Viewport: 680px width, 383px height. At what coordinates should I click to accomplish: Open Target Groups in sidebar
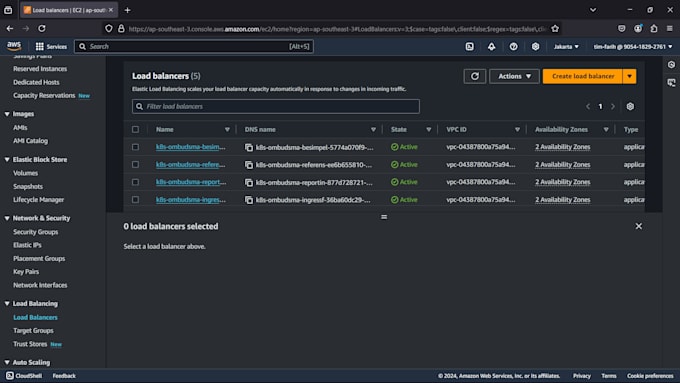[x=33, y=331]
